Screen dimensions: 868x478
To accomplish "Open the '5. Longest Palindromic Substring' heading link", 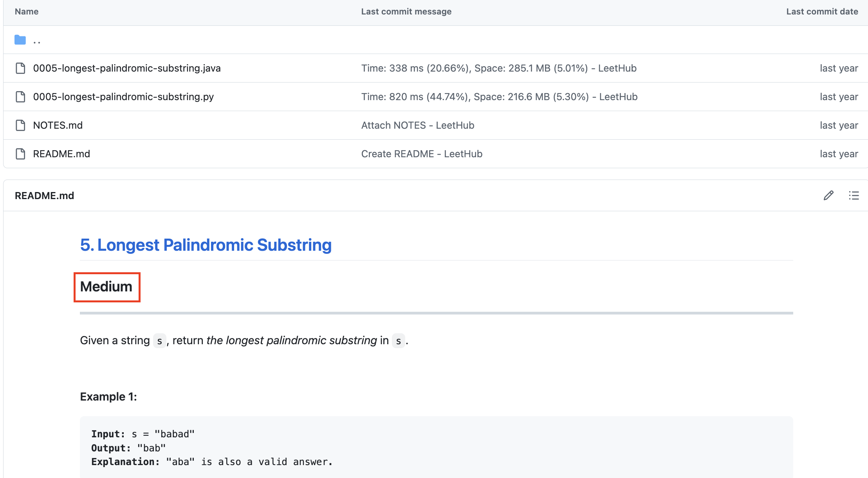I will [x=206, y=245].
